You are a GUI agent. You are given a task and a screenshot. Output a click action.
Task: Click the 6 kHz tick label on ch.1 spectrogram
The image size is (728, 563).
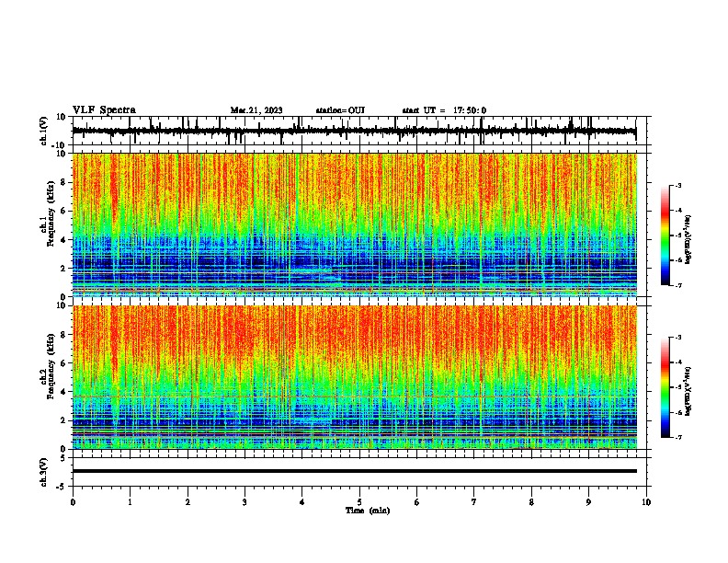(63, 211)
